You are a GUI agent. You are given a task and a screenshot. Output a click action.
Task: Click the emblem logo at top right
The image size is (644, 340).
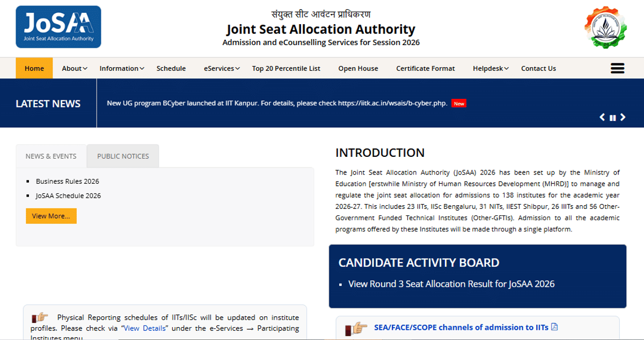(x=605, y=27)
